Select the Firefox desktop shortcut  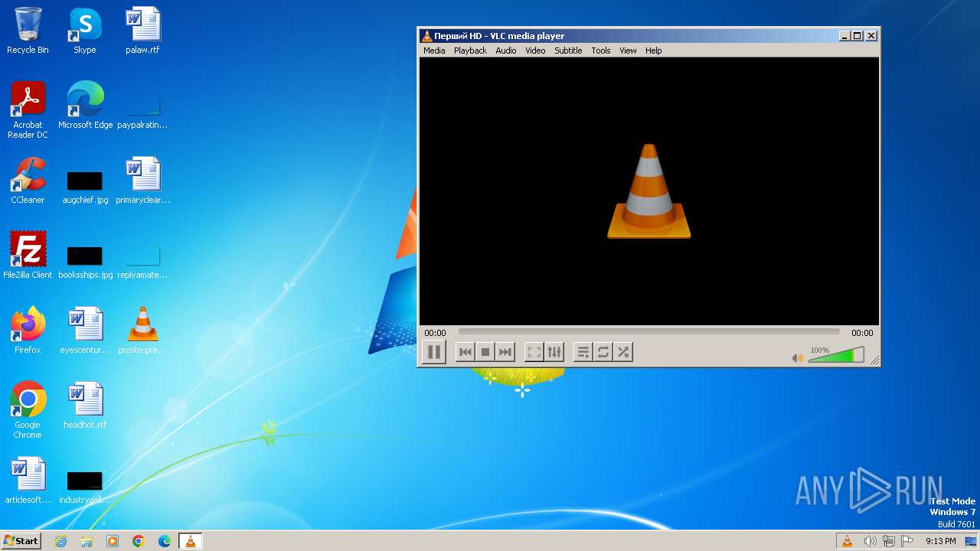[x=28, y=331]
